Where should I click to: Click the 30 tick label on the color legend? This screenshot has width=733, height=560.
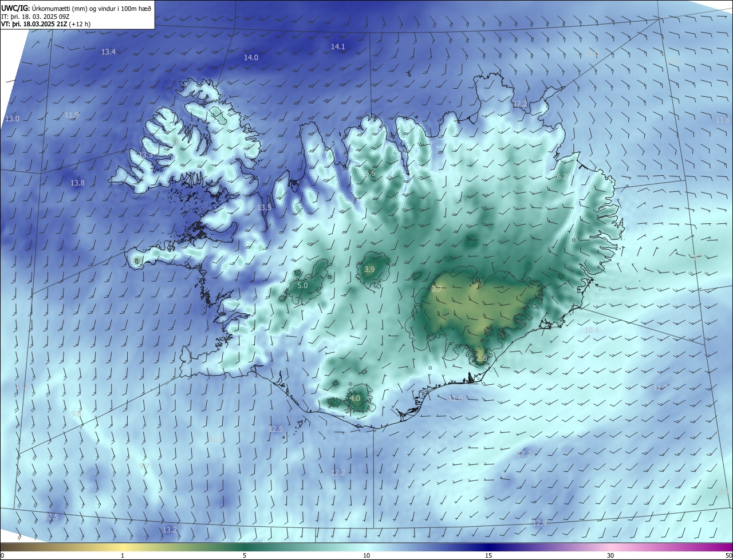point(610,555)
